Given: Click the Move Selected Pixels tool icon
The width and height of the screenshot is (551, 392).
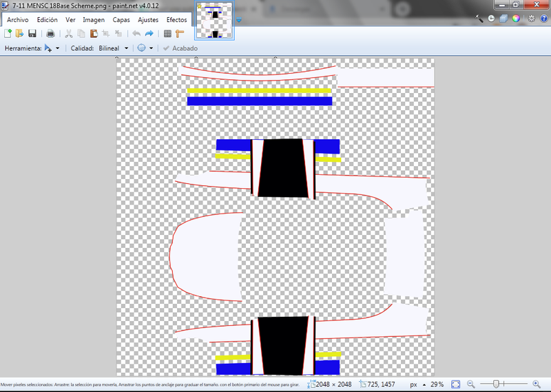Looking at the screenshot, I should [48, 48].
